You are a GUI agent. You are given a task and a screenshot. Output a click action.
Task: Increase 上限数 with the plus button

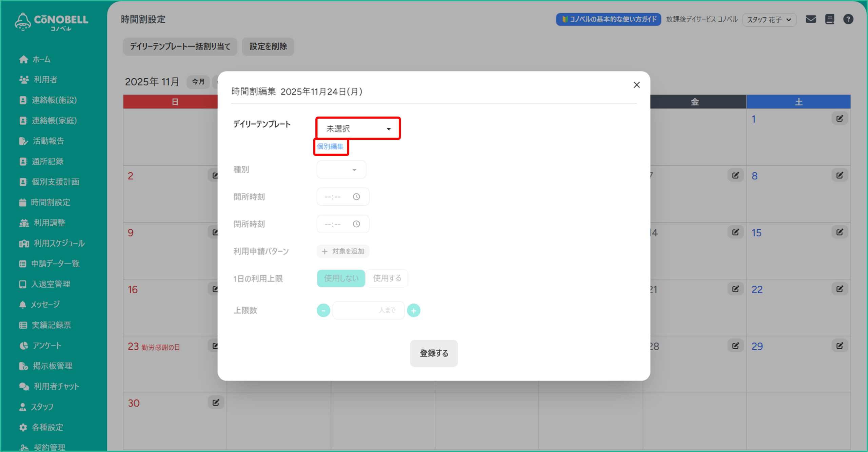click(x=413, y=310)
